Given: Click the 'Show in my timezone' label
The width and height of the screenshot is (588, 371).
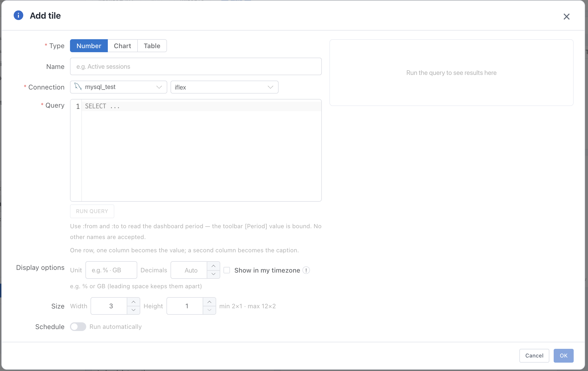Looking at the screenshot, I should (x=267, y=270).
